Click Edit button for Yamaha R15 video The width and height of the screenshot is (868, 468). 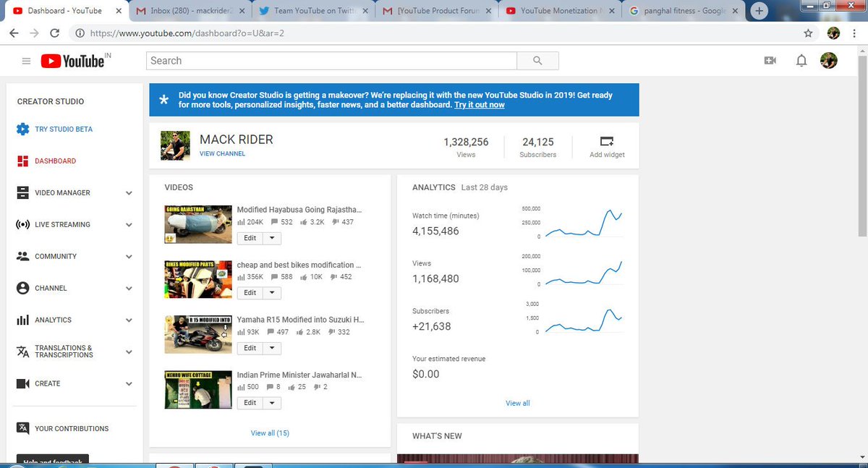(250, 348)
